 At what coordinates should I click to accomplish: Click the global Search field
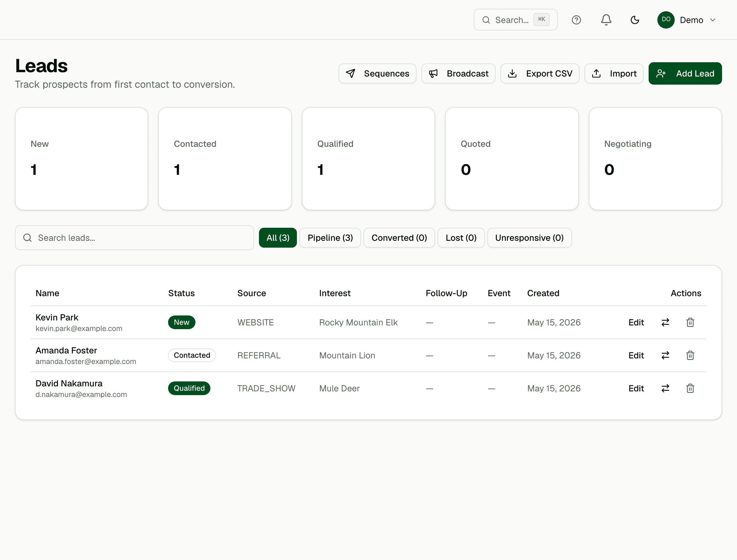pyautogui.click(x=515, y=20)
